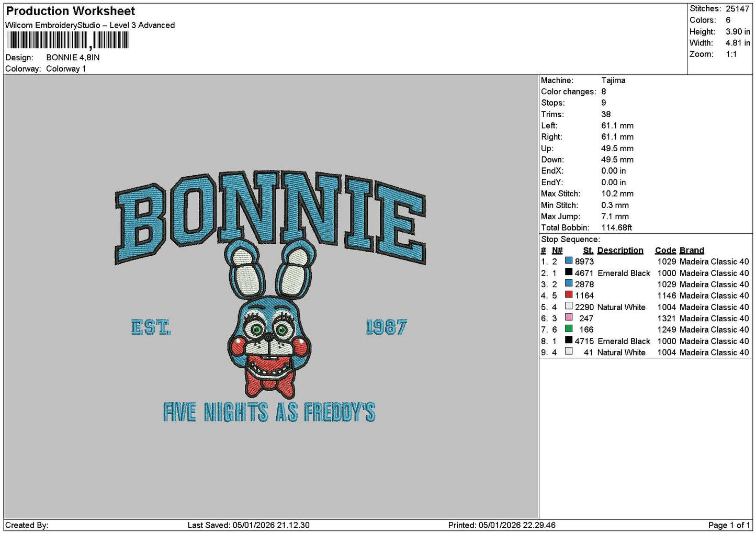Click the EndX value '0.00 in'
Viewport: 756px width, 534px height.
(x=614, y=171)
